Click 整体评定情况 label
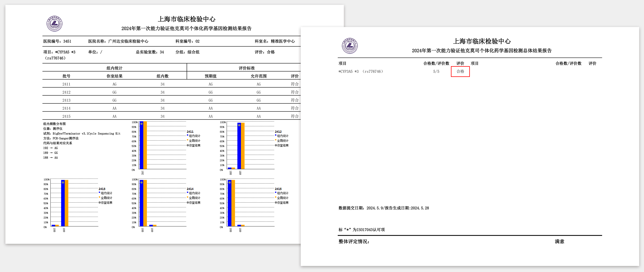Image resolution: width=644 pixels, height=272 pixels. pyautogui.click(x=354, y=241)
